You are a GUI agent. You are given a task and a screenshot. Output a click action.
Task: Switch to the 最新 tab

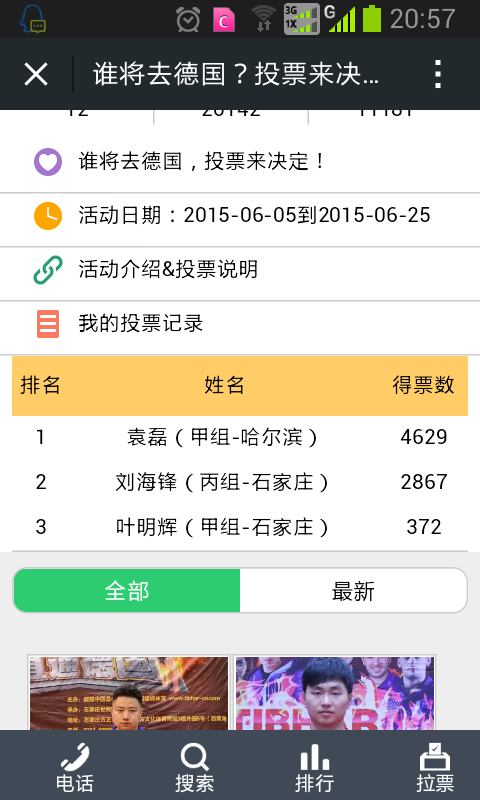353,591
